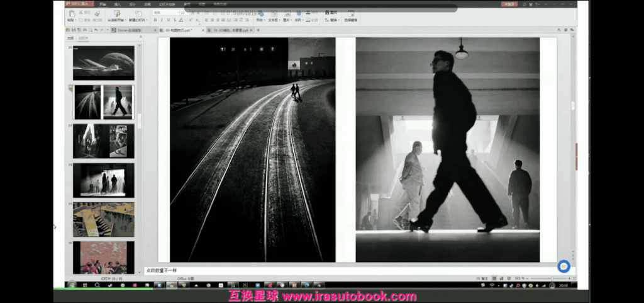Click the blue chat bubble button

pos(564,266)
